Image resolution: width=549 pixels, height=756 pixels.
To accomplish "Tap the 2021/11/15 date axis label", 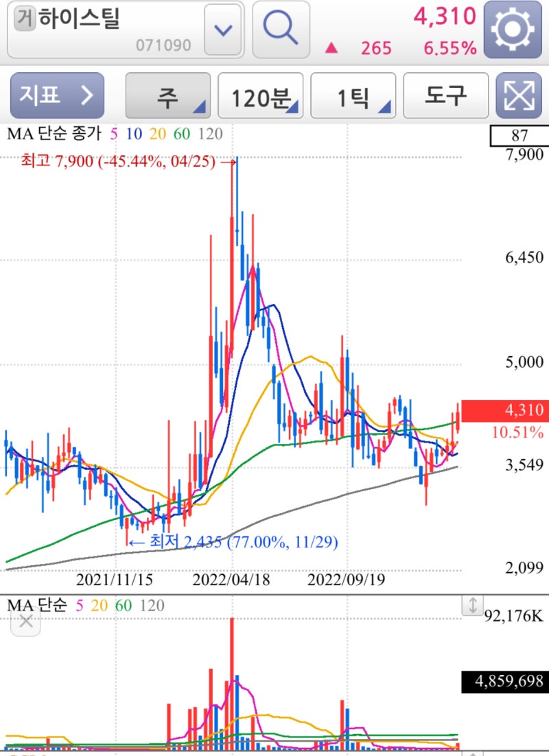I will 115,580.
